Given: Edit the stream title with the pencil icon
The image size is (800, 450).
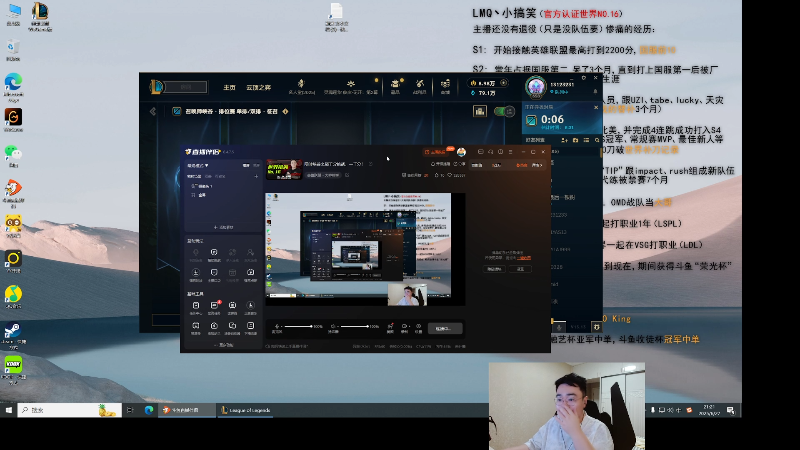Looking at the screenshot, I should pos(370,164).
